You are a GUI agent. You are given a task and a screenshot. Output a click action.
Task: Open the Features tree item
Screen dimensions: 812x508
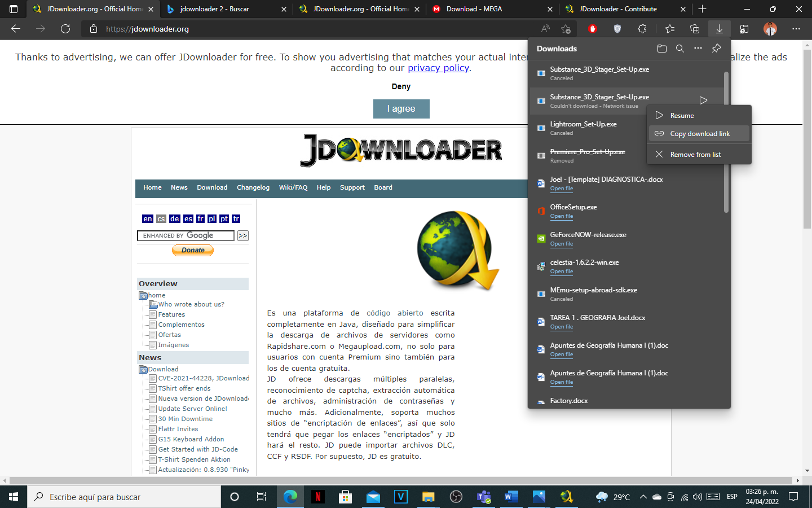coord(171,314)
